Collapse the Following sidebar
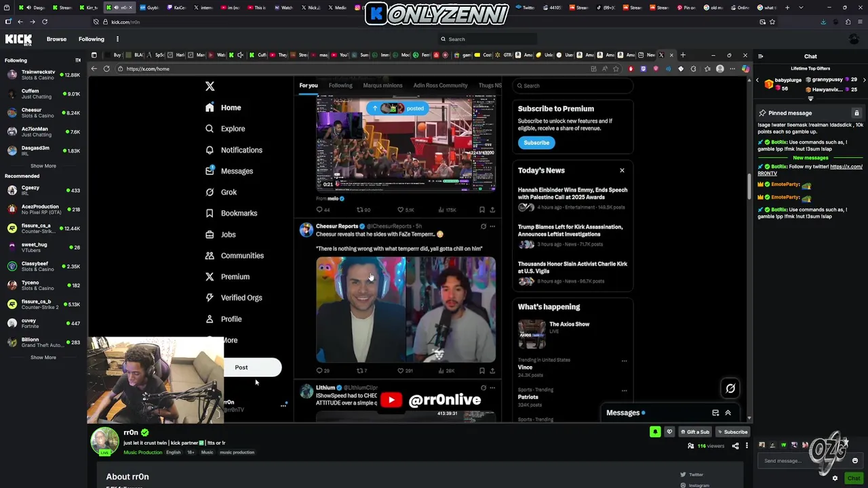 coord(77,60)
